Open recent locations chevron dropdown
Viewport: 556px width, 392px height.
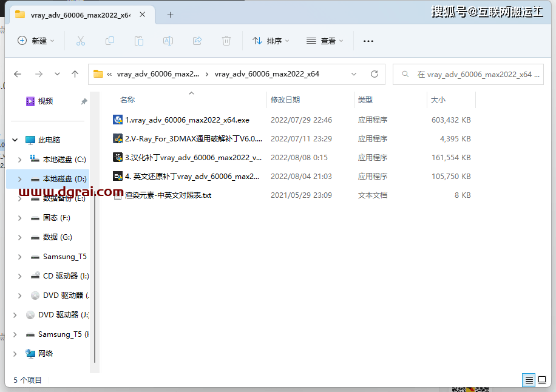[x=57, y=74]
